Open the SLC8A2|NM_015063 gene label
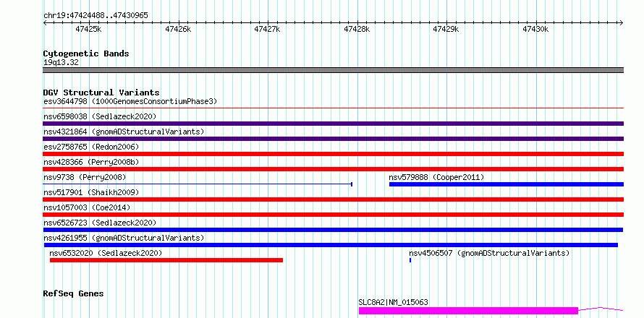644x318 pixels. [x=393, y=302]
